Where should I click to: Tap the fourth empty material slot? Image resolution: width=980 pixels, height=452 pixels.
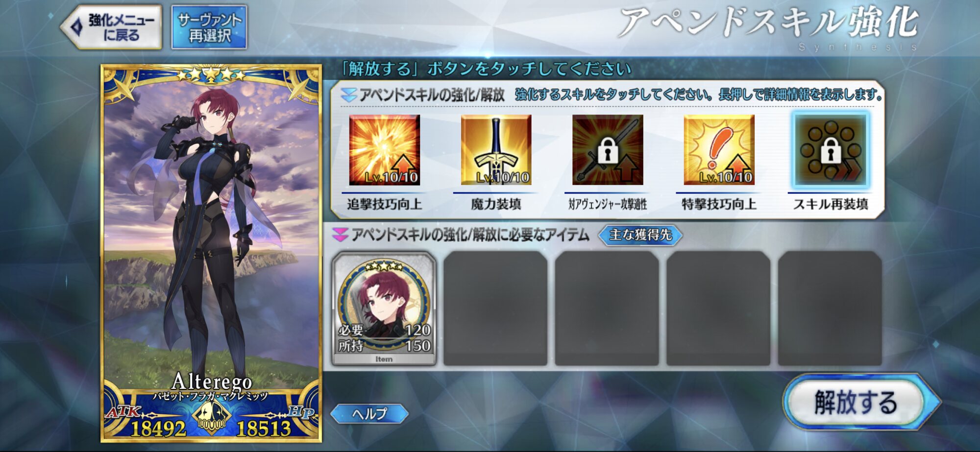pyautogui.click(x=718, y=309)
